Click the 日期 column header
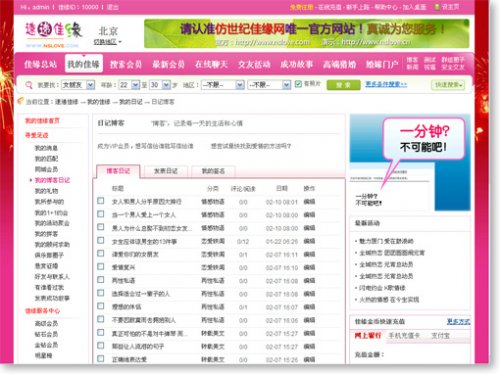Viewport: 500px width, 374px height. pyautogui.click(x=282, y=188)
